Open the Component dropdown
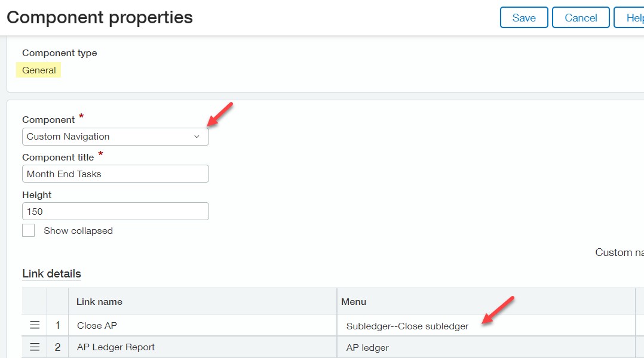644x358 pixels. point(115,137)
